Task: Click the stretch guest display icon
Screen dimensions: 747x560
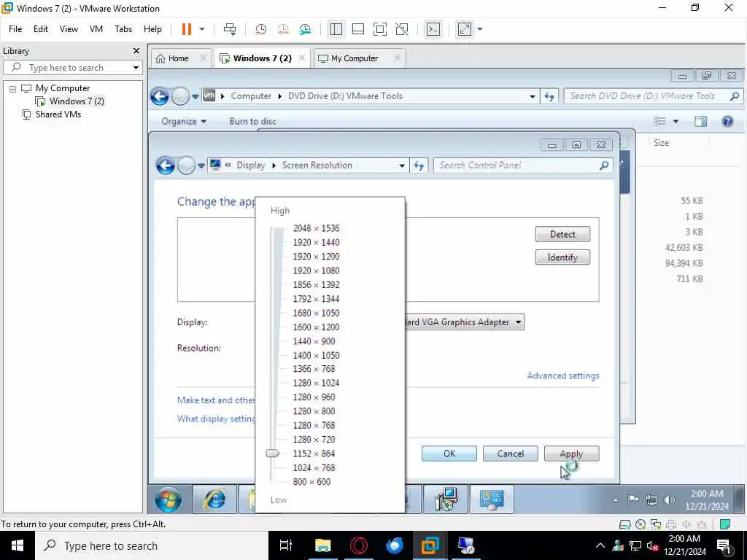Action: click(x=465, y=29)
